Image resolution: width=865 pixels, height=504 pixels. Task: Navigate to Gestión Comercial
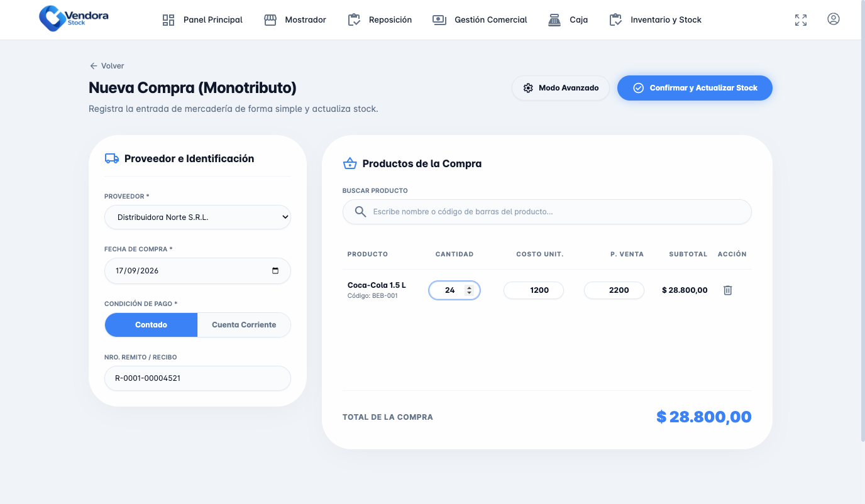tap(480, 20)
